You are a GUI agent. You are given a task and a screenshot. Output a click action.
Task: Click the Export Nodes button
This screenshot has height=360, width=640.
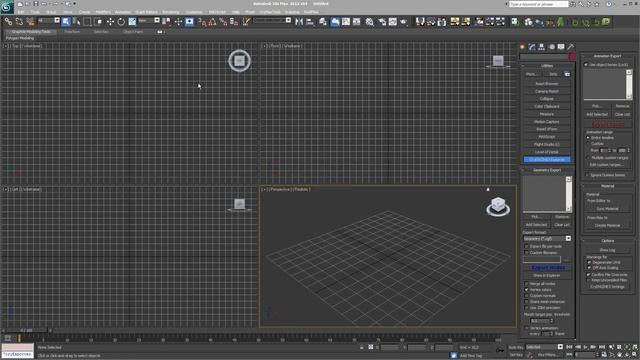coord(548,268)
